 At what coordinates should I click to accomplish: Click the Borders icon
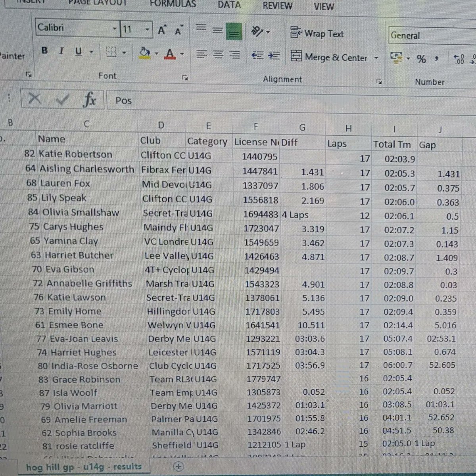point(111,52)
